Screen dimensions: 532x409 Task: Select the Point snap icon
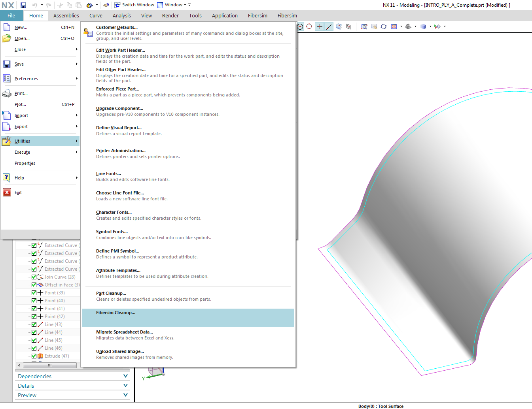319,26
